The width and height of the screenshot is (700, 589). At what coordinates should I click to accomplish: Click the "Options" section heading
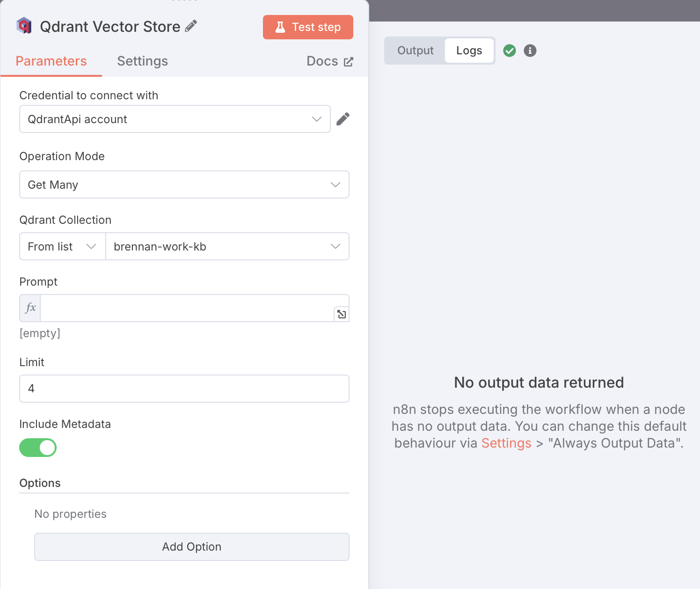click(x=40, y=483)
